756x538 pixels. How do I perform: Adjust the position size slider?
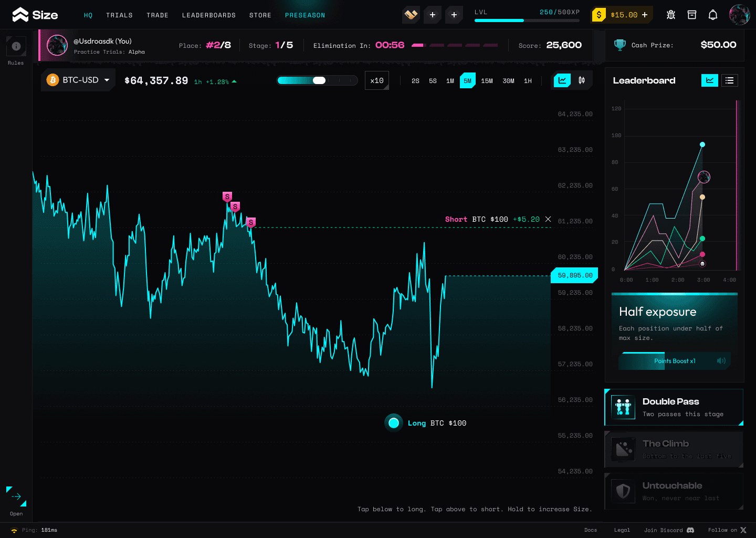(x=317, y=80)
